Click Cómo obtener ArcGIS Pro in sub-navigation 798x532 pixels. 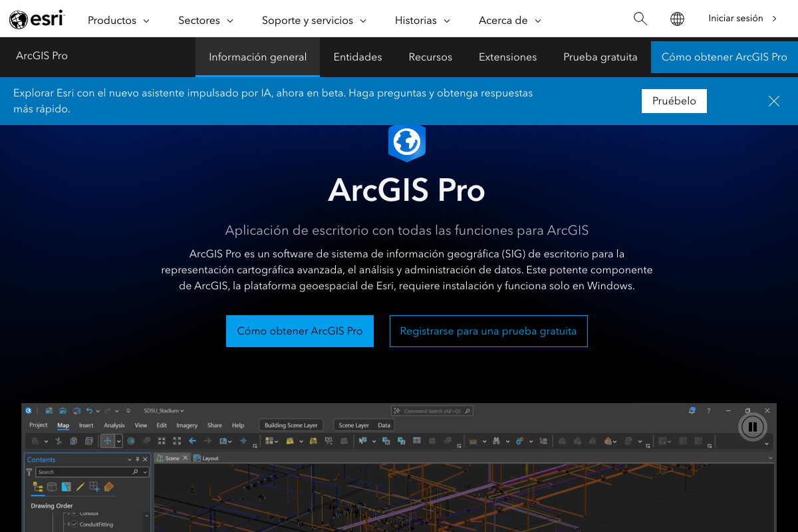click(x=724, y=57)
